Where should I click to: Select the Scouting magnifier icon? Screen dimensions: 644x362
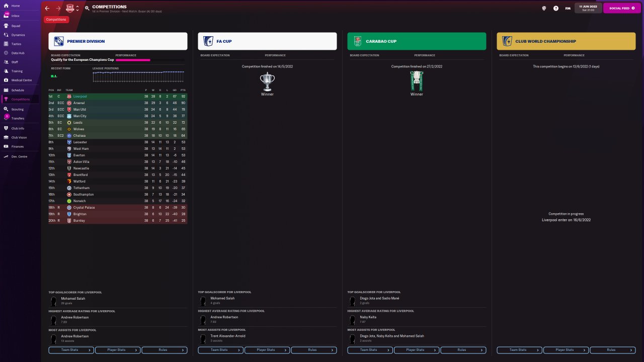(6, 109)
